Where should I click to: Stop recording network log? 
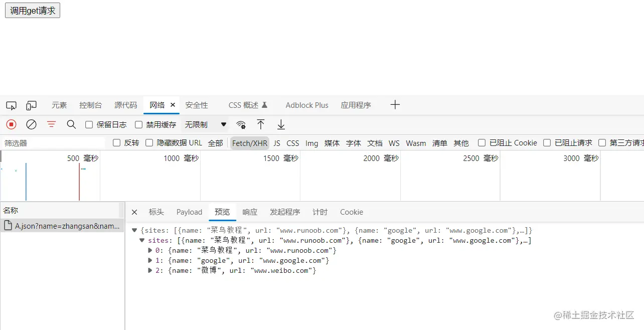pos(11,124)
